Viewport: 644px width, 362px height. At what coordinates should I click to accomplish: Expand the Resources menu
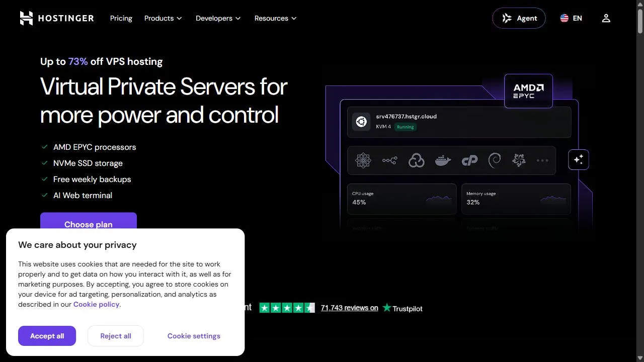[x=275, y=18]
